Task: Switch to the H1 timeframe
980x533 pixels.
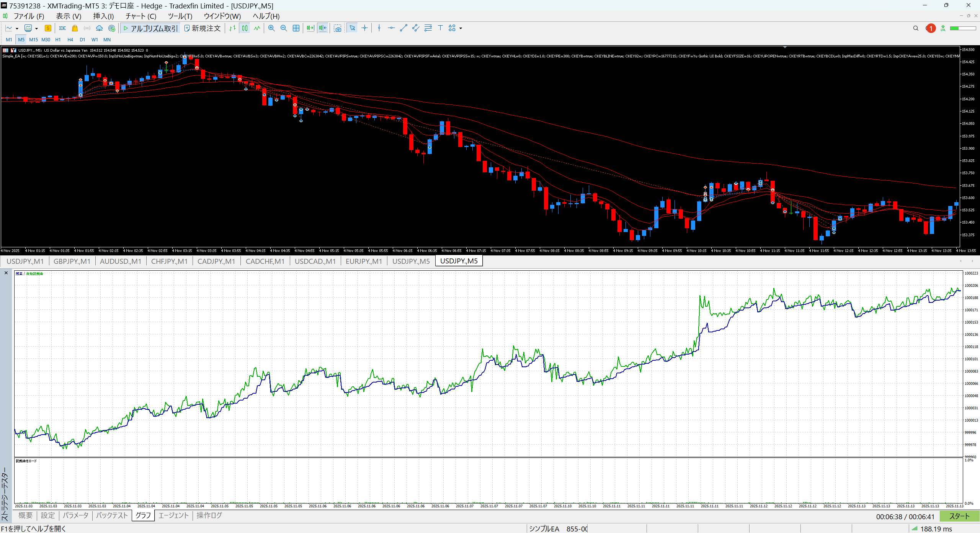Action: pyautogui.click(x=58, y=39)
